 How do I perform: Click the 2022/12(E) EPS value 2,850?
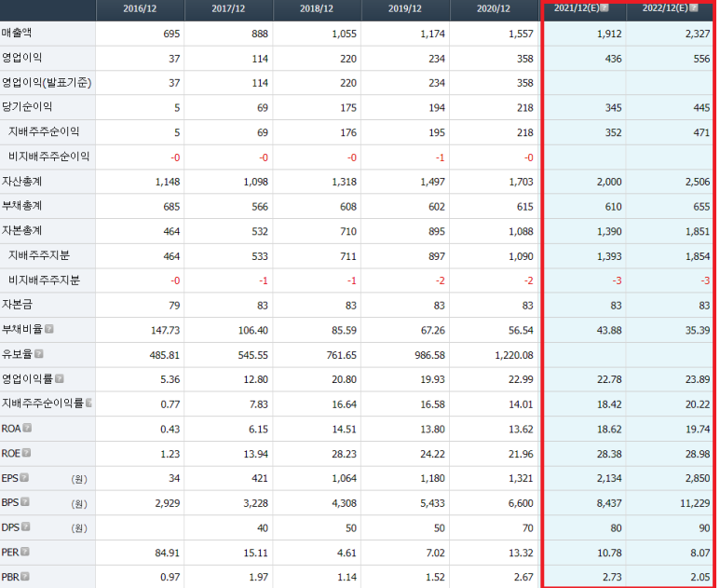click(698, 479)
